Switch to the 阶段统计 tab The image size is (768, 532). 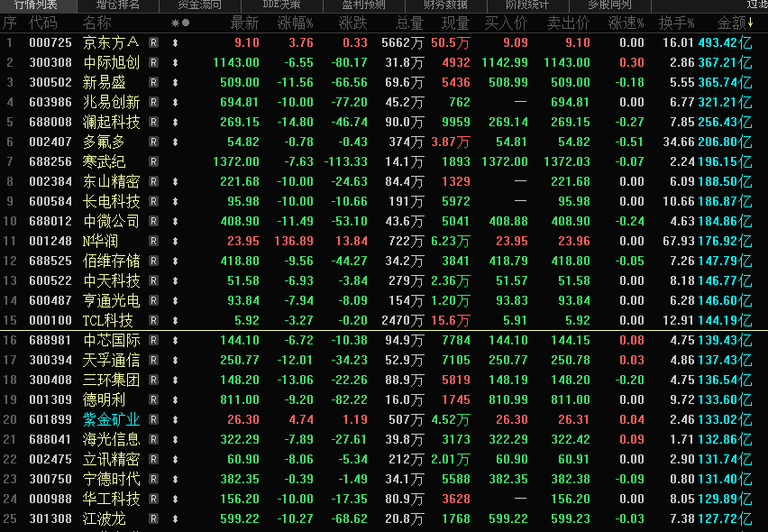527,5
